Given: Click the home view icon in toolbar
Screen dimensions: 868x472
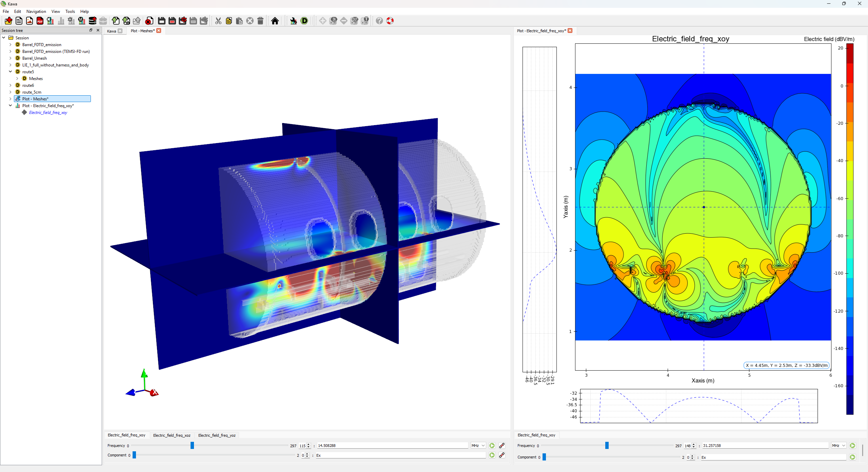Looking at the screenshot, I should point(275,21).
